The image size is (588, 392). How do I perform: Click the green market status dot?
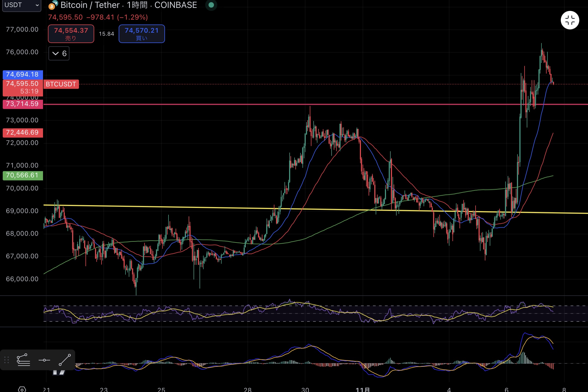click(x=211, y=5)
